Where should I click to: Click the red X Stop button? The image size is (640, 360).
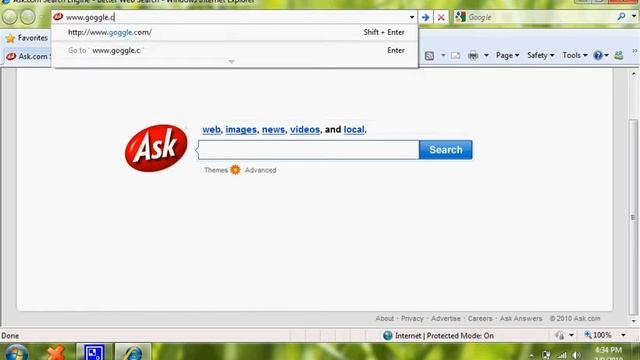[x=441, y=17]
